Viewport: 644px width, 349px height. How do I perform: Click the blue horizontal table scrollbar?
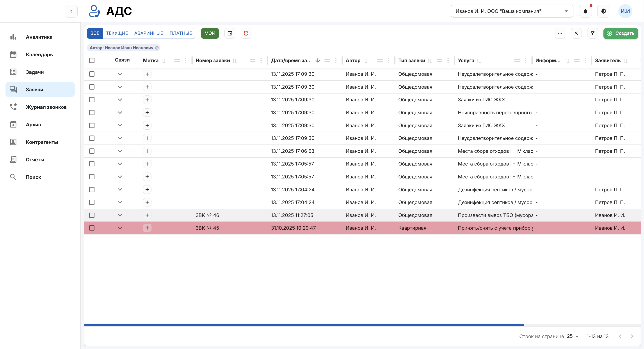point(304,325)
